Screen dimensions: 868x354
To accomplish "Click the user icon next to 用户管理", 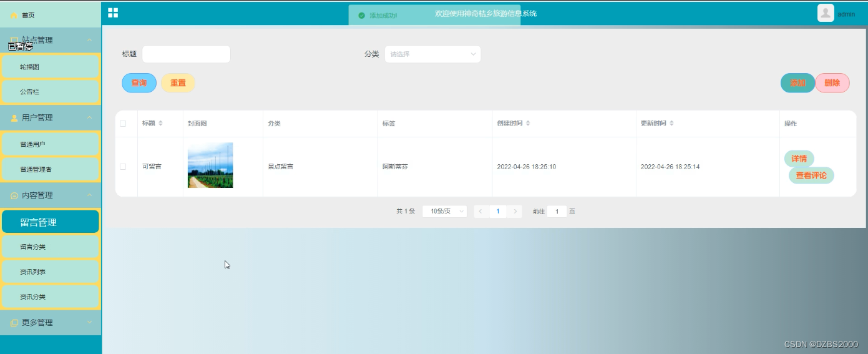I will click(14, 118).
